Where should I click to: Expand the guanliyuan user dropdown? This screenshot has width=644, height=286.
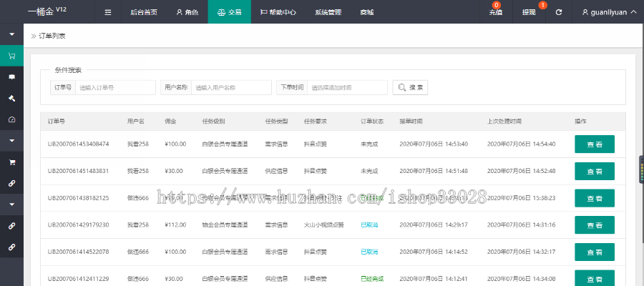[609, 12]
